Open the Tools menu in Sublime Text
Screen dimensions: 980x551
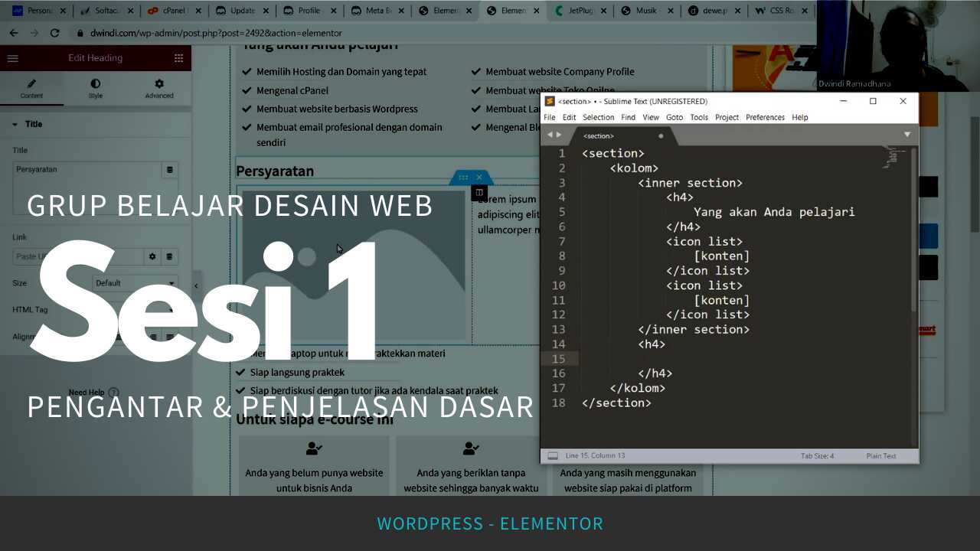pos(699,117)
